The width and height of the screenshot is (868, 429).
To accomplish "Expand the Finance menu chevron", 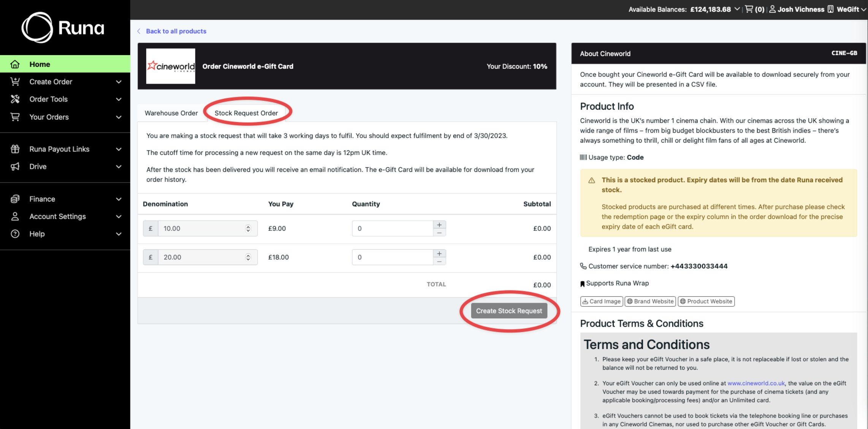I will pyautogui.click(x=119, y=199).
